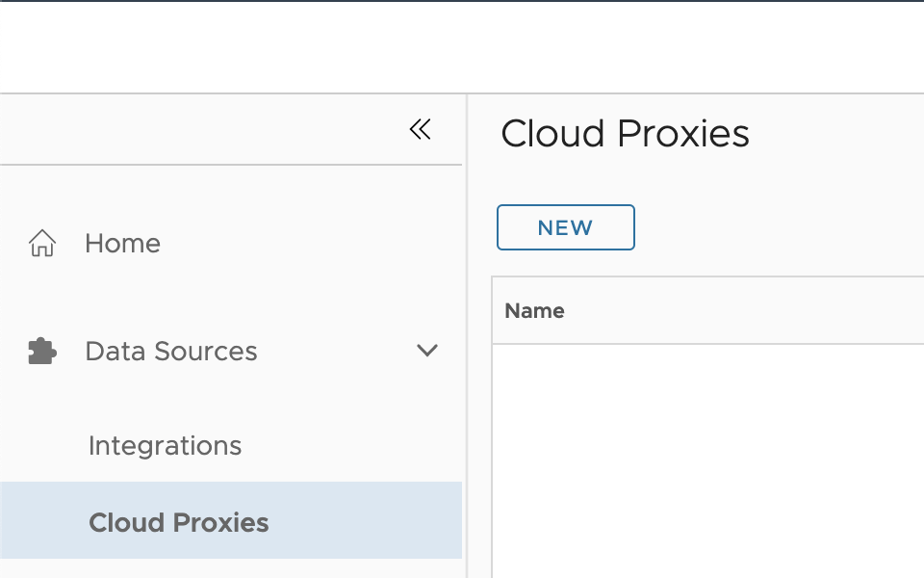Click the Cloud Proxies page heading
The image size is (924, 578).
tap(625, 134)
